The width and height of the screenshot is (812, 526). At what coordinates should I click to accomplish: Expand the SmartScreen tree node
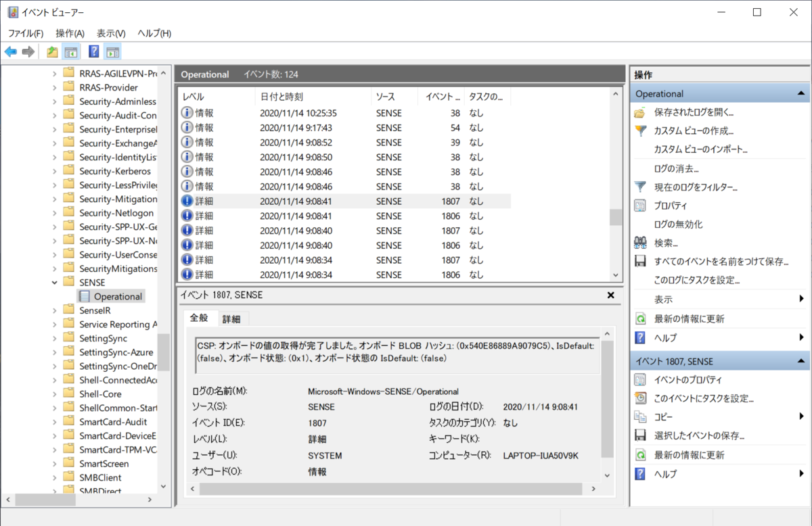point(55,464)
